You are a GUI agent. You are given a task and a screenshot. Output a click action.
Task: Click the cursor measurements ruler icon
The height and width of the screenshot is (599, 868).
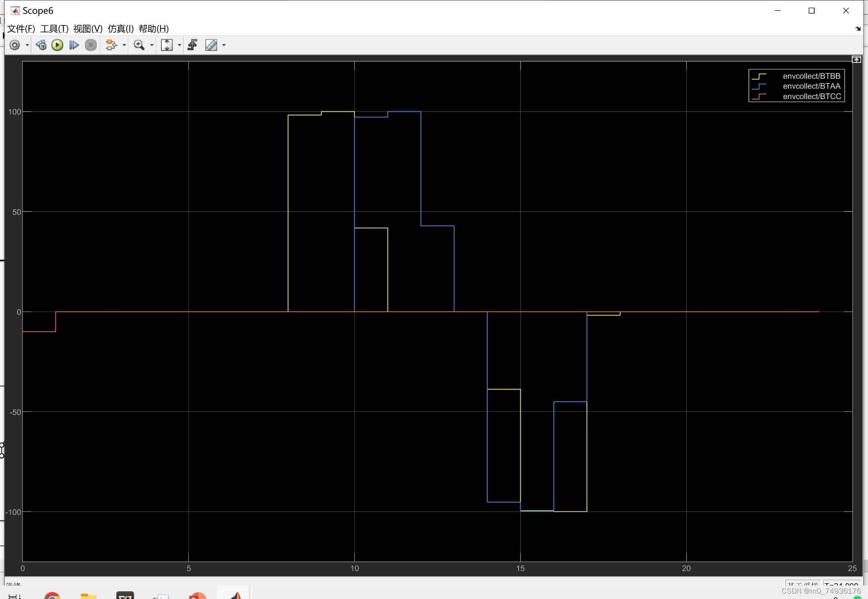coord(211,45)
